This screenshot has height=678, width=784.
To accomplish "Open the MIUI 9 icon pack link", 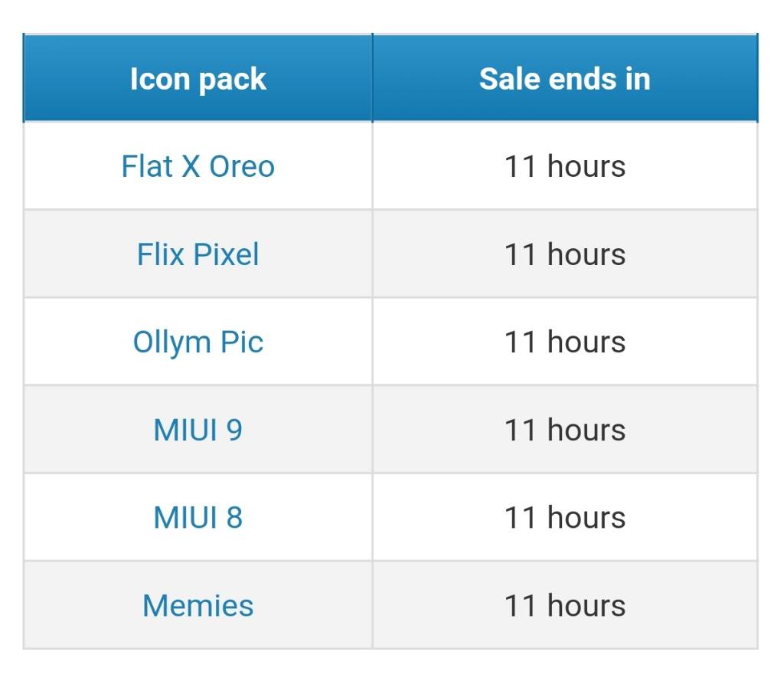I will 198,430.
